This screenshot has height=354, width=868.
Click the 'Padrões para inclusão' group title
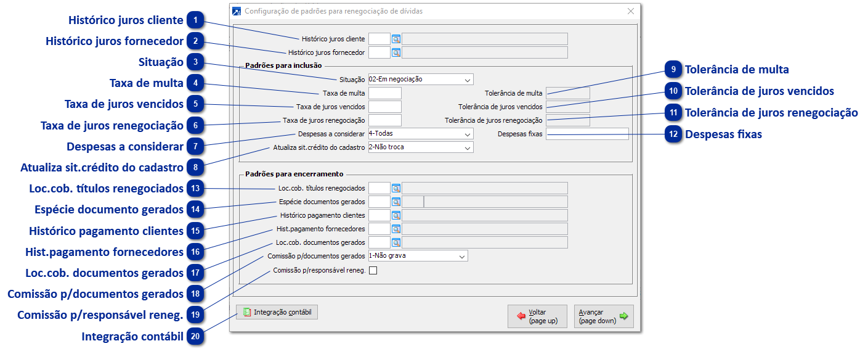283,65
